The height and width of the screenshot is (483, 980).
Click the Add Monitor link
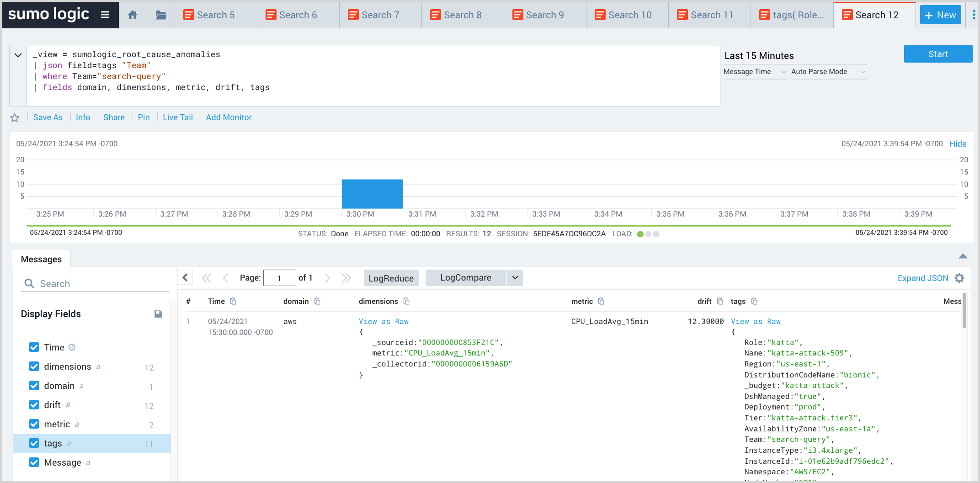point(229,117)
